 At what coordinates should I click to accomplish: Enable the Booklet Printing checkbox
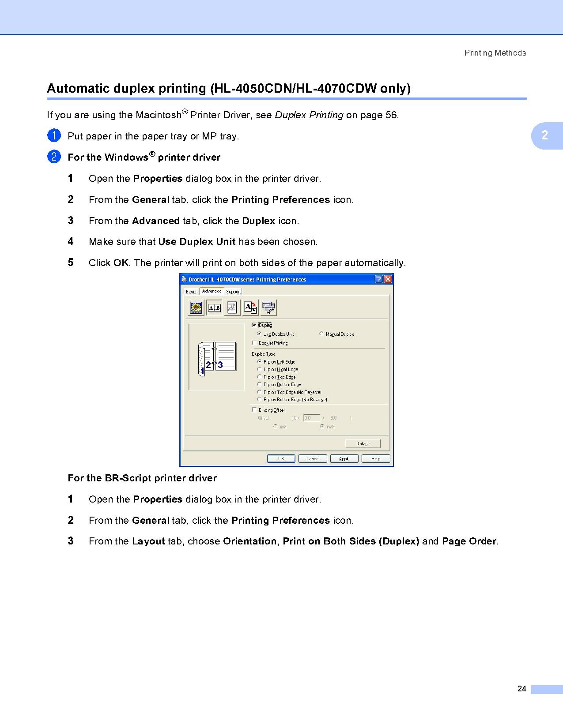tap(254, 343)
